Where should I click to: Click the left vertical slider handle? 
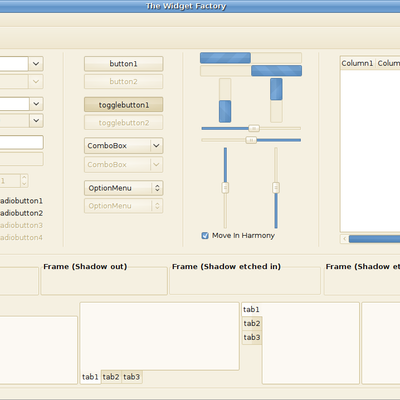pos(225,188)
